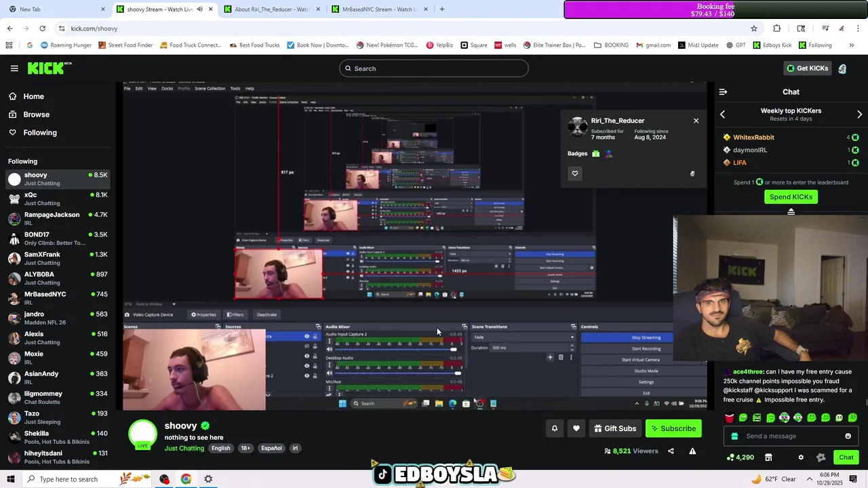Open Tazo channel in Following list
Screen dimensions: 868x488
(57, 418)
